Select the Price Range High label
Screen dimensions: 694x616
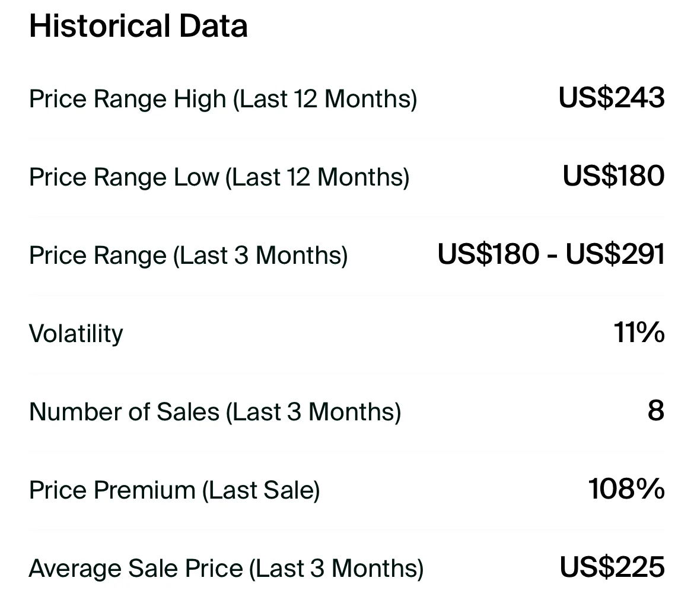(128, 98)
